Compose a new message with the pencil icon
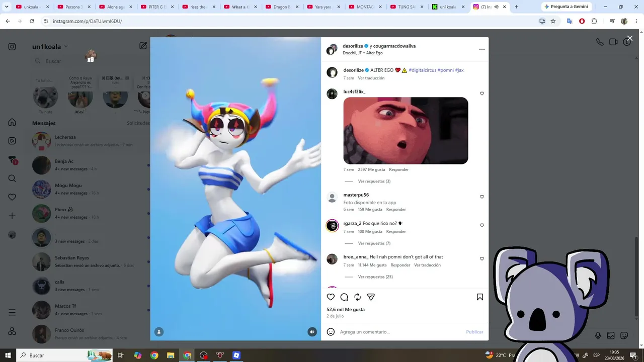This screenshot has width=644, height=362. (143, 46)
